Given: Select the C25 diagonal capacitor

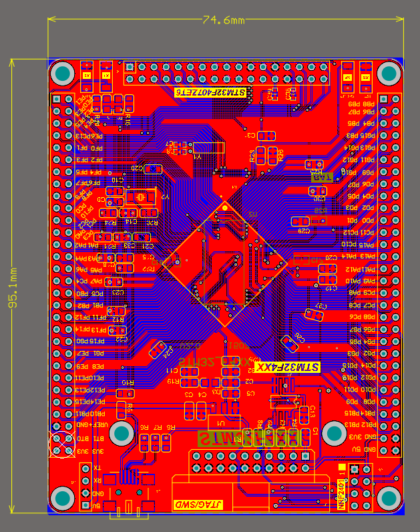Looking at the screenshot, I should (x=290, y=344).
